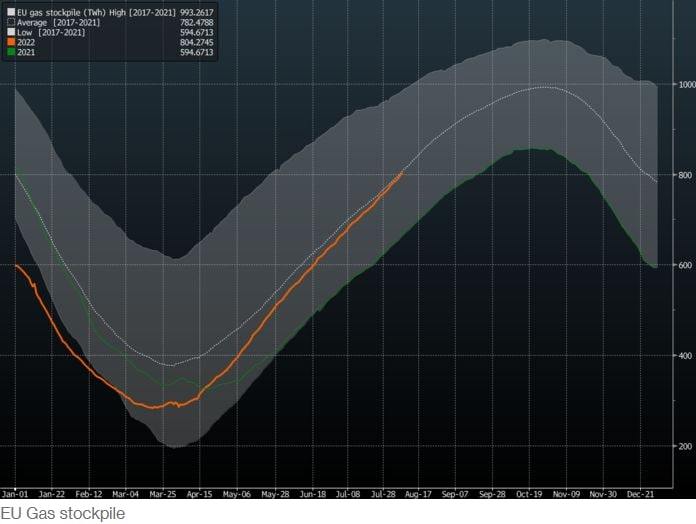Click the Jan-01 label on the x-axis
Viewport: 696px width, 524px height.
(x=15, y=494)
